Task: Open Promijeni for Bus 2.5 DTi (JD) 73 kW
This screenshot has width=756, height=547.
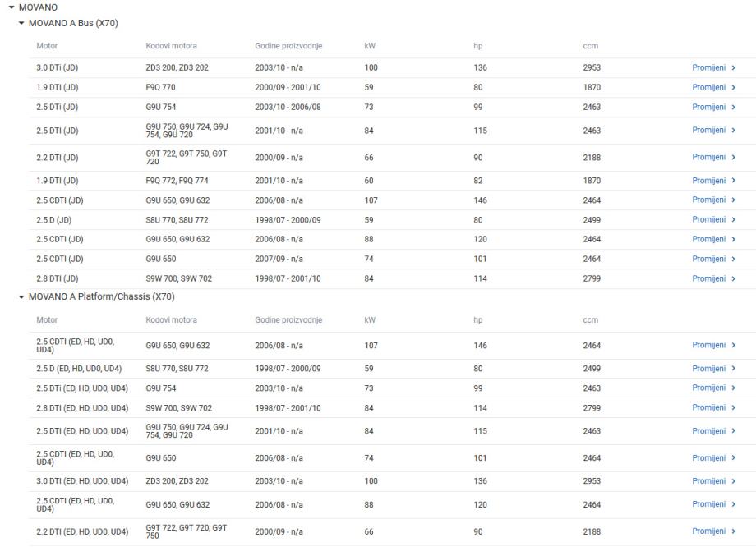Action: (708, 107)
